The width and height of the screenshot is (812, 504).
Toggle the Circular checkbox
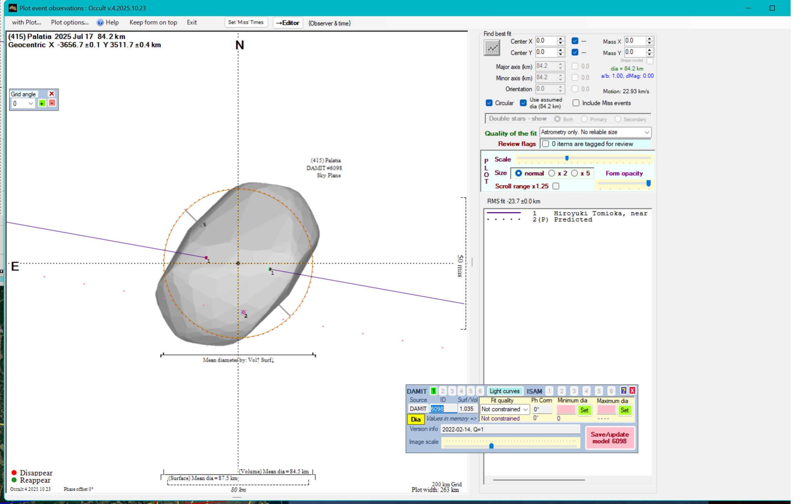(489, 103)
